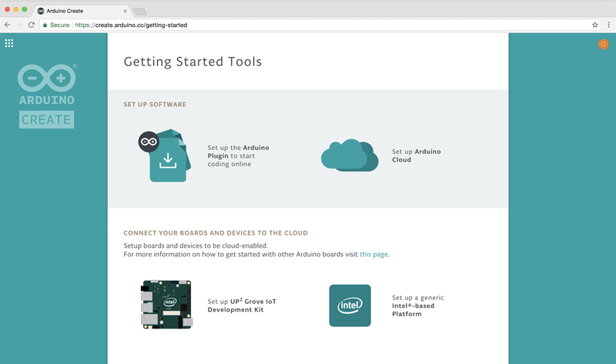This screenshot has width=616, height=364.
Task: Bookmark page with star icon
Action: click(594, 25)
